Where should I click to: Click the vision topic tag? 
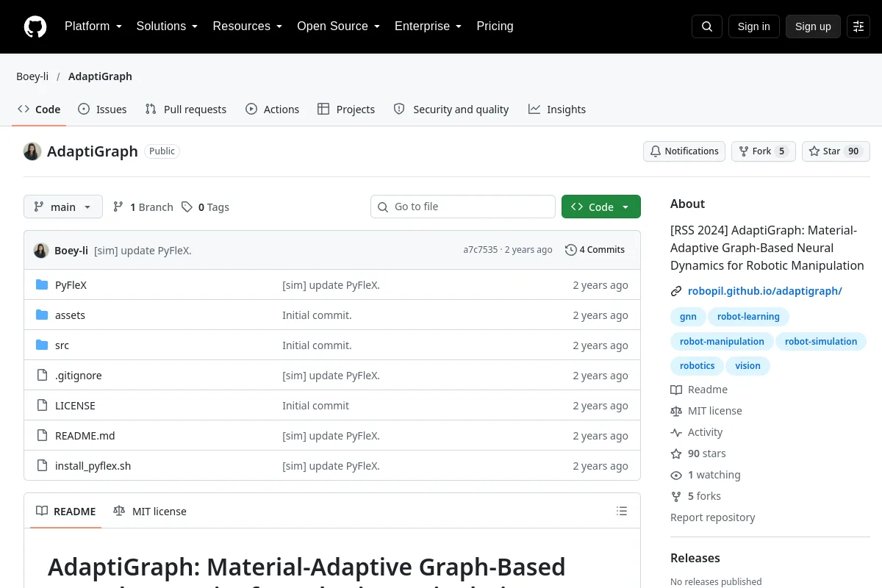748,366
